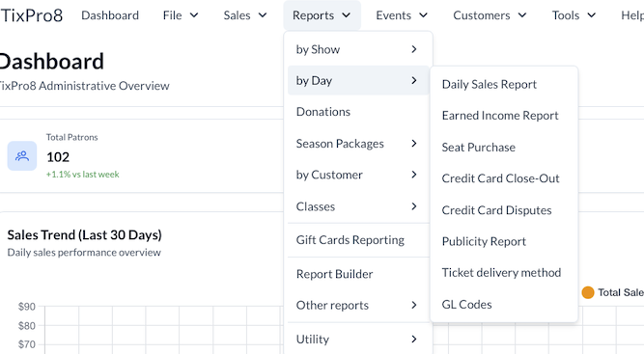Screen dimensions: 644x354
Task: Click the Events menu chevron
Action: tap(423, 15)
